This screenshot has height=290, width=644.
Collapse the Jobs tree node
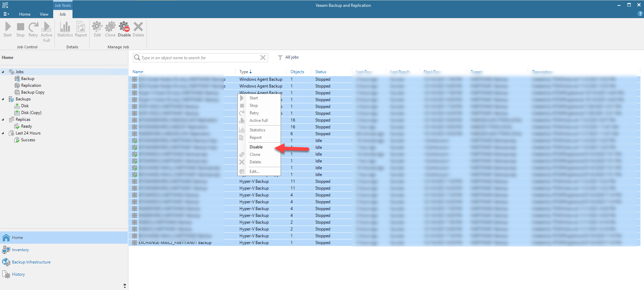3,72
